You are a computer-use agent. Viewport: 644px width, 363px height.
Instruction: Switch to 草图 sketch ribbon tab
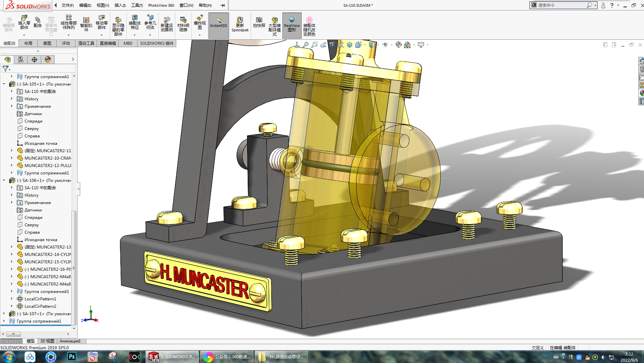pyautogui.click(x=47, y=43)
